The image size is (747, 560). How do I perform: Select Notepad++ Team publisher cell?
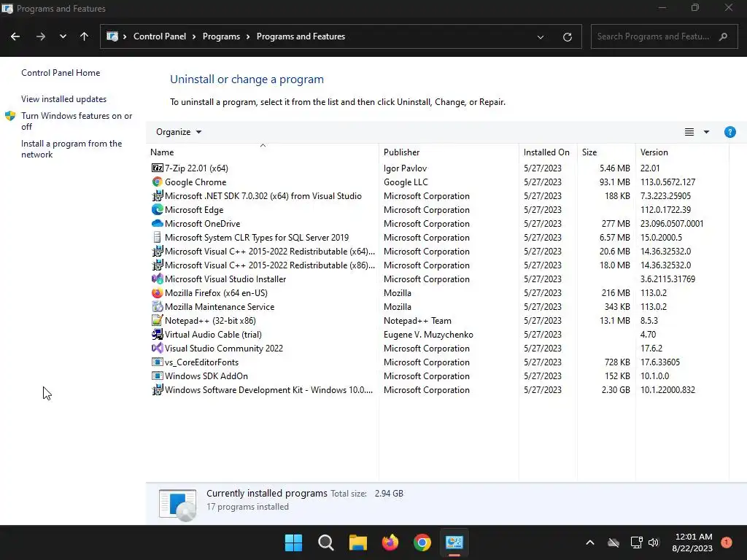pyautogui.click(x=417, y=321)
